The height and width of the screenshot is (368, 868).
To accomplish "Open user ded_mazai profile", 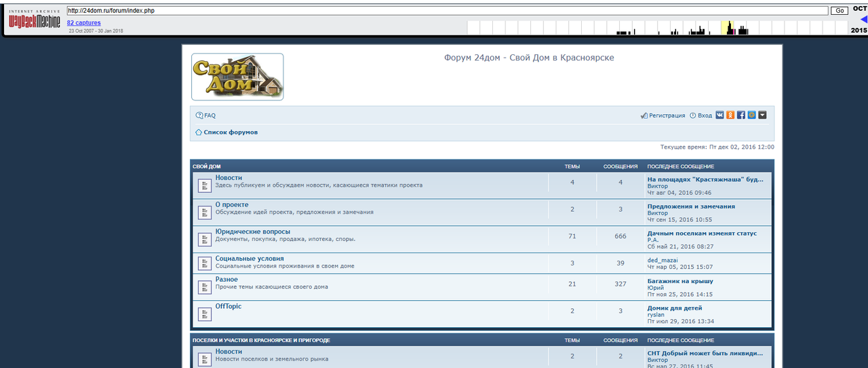I will click(663, 260).
